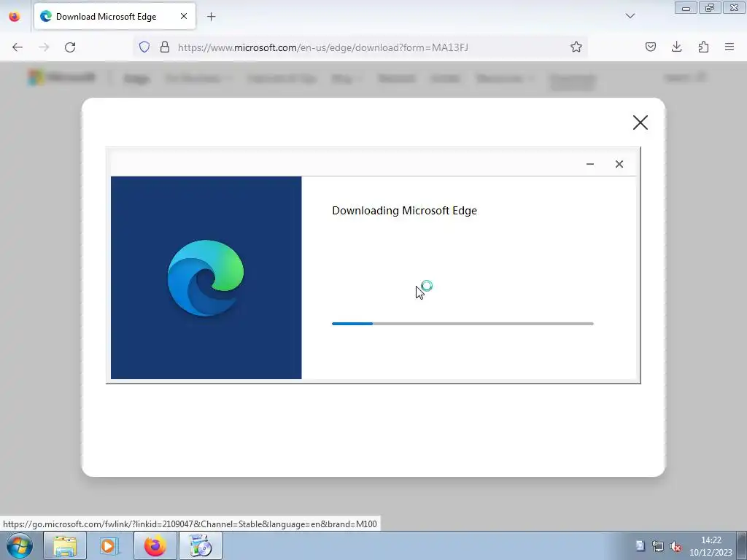The image size is (747, 560).
Task: Save page to Pocket
Action: 650,47
